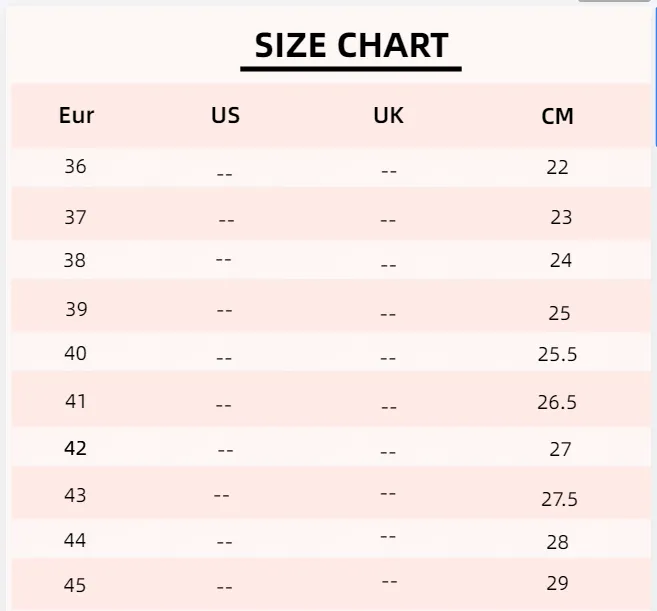This screenshot has height=611, width=657.
Task: Select the 27.5 CM measurement
Action: pyautogui.click(x=559, y=500)
